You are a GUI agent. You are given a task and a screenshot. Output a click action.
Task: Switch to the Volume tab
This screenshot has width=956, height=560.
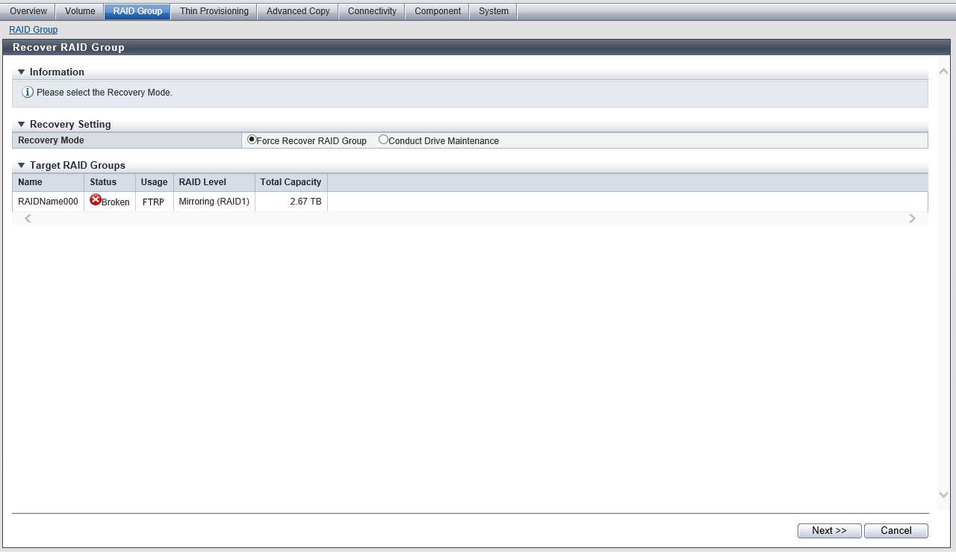pos(80,11)
